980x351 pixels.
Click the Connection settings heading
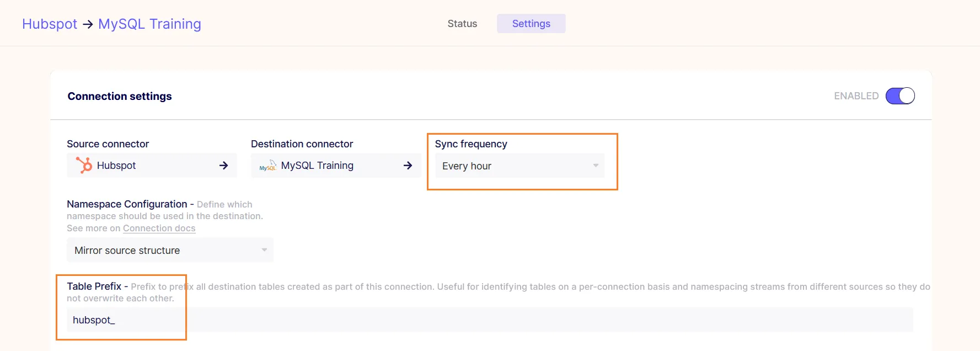tap(120, 96)
